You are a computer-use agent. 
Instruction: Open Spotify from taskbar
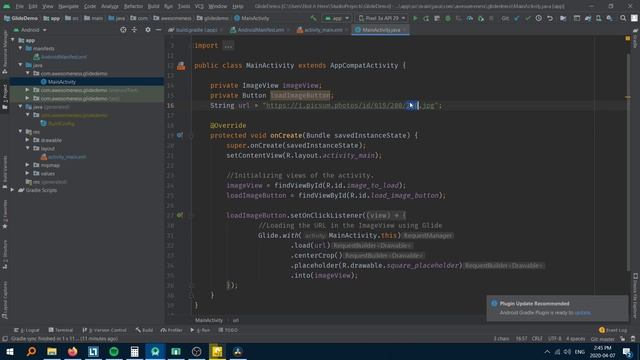point(114,351)
